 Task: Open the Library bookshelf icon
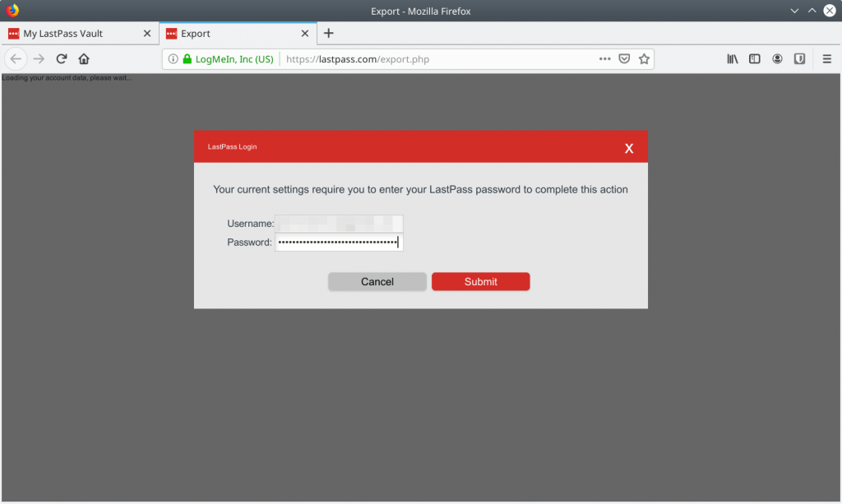733,59
